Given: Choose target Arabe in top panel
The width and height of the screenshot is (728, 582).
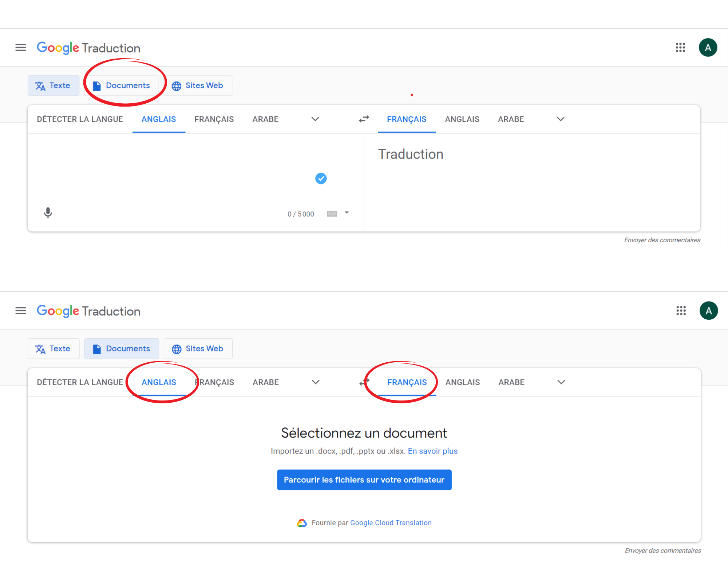Looking at the screenshot, I should [x=511, y=119].
